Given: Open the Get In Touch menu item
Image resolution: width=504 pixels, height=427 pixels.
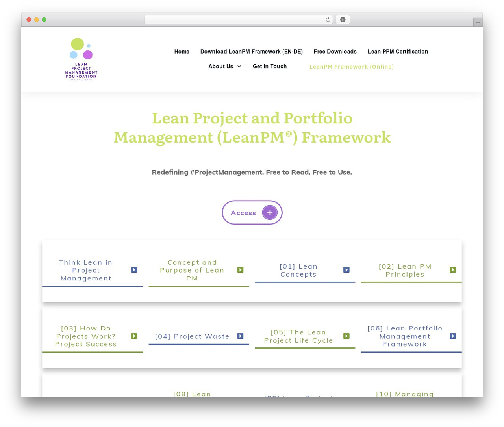Looking at the screenshot, I should [x=270, y=67].
